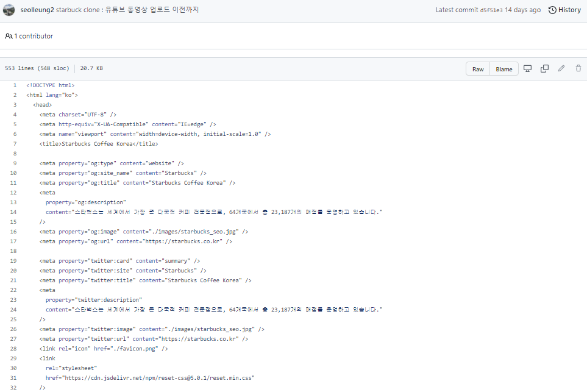Open commit d5f51e3
This screenshot has width=587, height=392.
(x=491, y=10)
